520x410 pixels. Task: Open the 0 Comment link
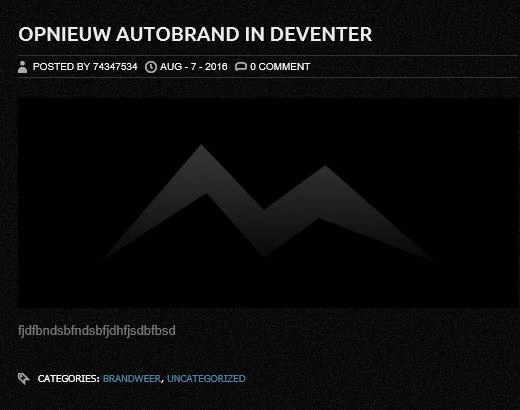click(x=280, y=67)
